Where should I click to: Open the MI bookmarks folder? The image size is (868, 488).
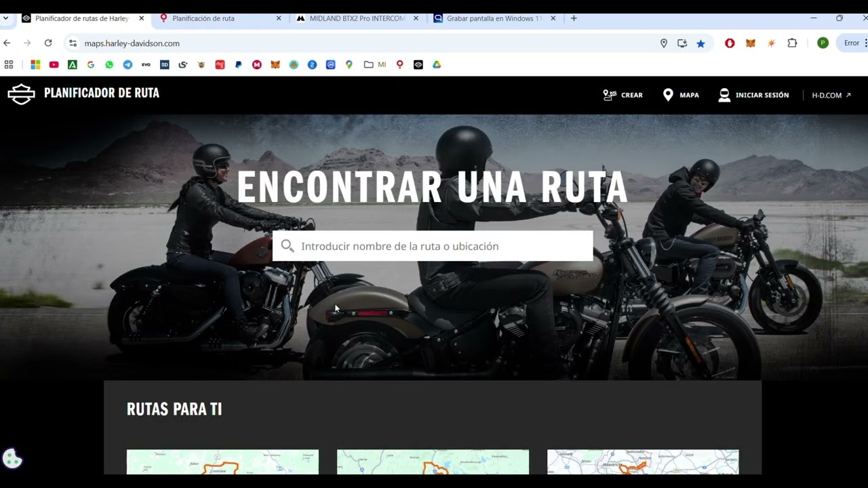(375, 64)
